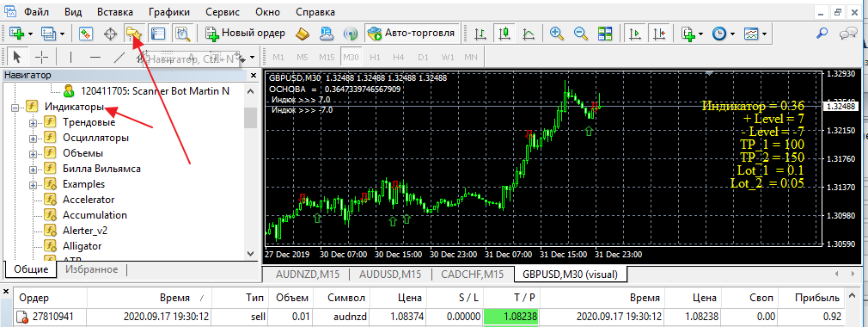Open search magnifier at top right

pyautogui.click(x=823, y=34)
